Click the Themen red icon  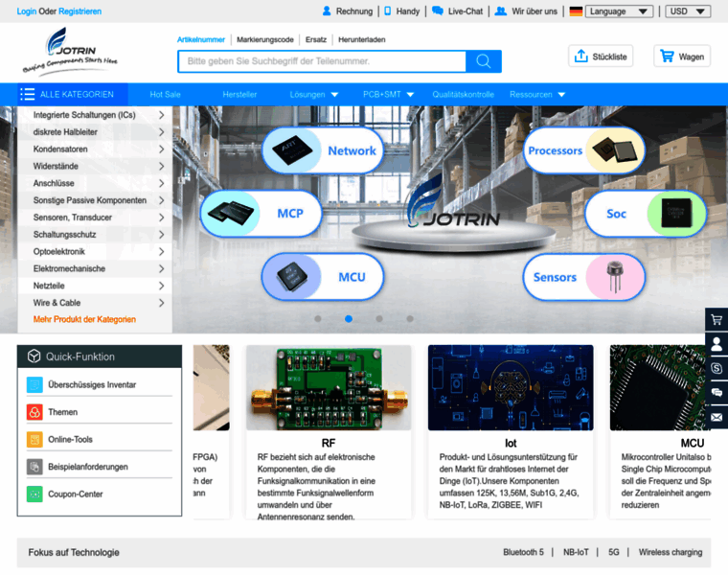pyautogui.click(x=34, y=412)
